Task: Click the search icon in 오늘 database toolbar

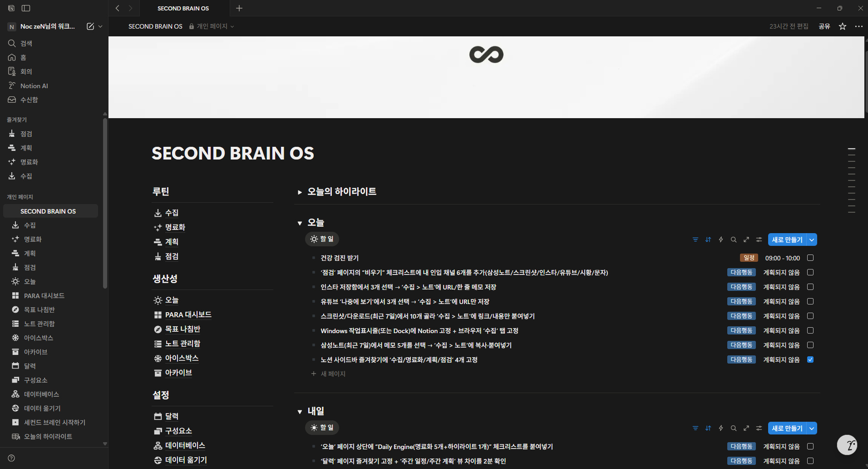Action: pyautogui.click(x=733, y=239)
